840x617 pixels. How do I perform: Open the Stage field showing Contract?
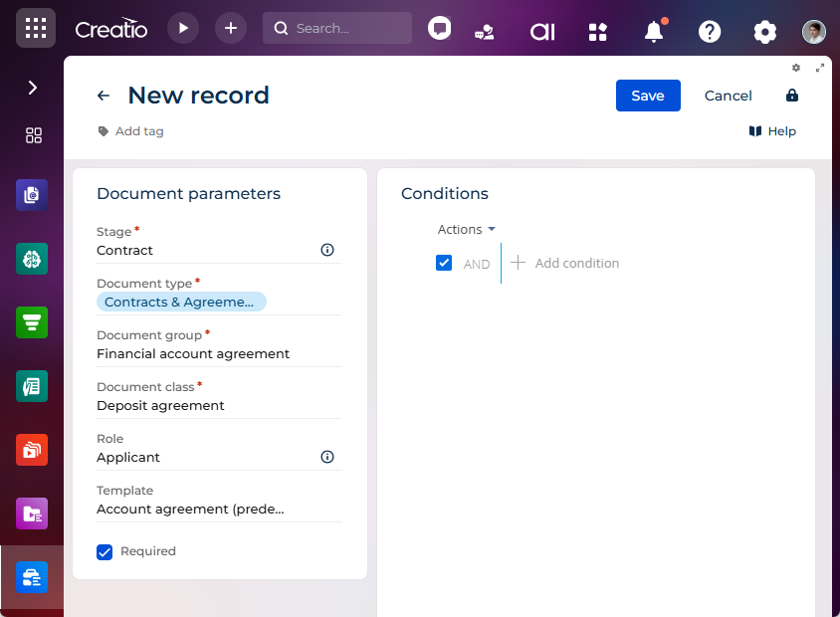tap(219, 250)
